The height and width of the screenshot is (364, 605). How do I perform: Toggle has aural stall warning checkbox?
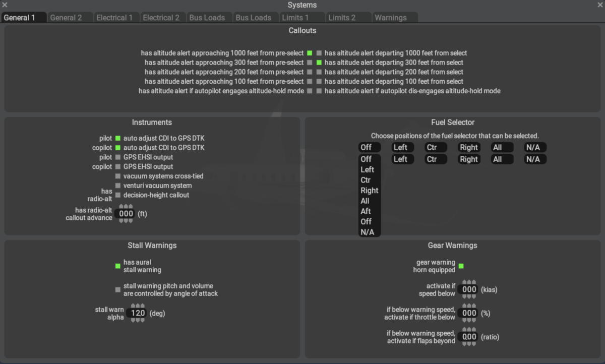(118, 266)
